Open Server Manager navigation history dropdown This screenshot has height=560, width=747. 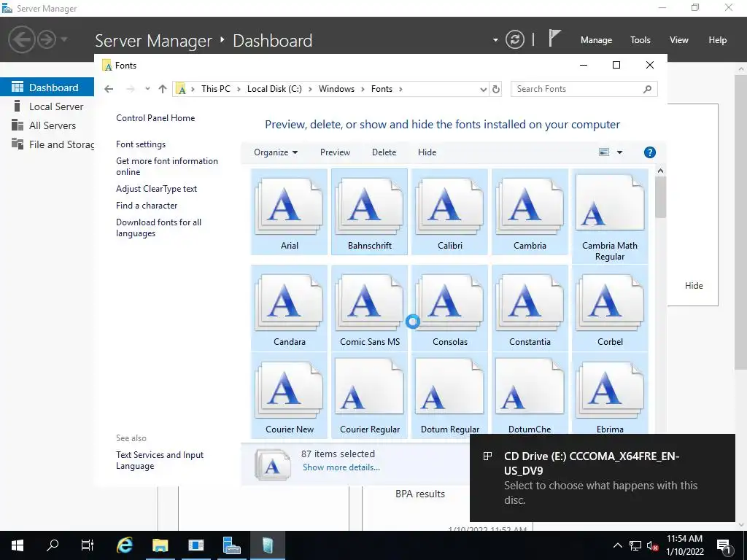pyautogui.click(x=64, y=39)
